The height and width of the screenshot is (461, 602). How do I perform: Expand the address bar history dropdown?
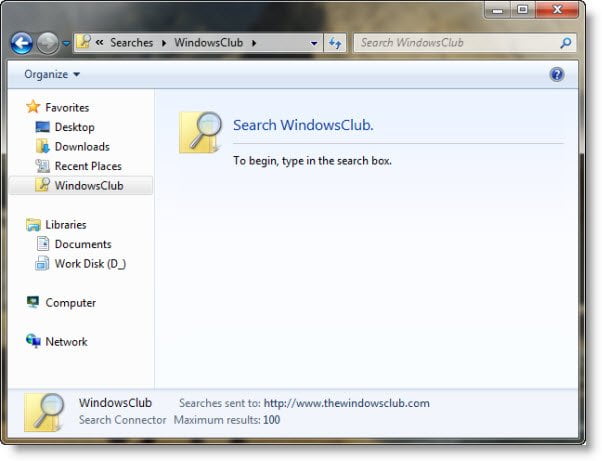(314, 43)
